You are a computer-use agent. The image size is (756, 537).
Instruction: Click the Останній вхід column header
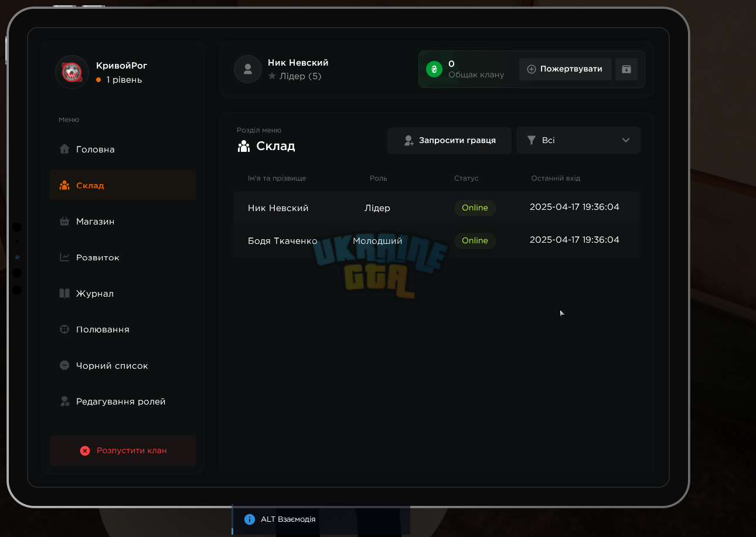(556, 178)
